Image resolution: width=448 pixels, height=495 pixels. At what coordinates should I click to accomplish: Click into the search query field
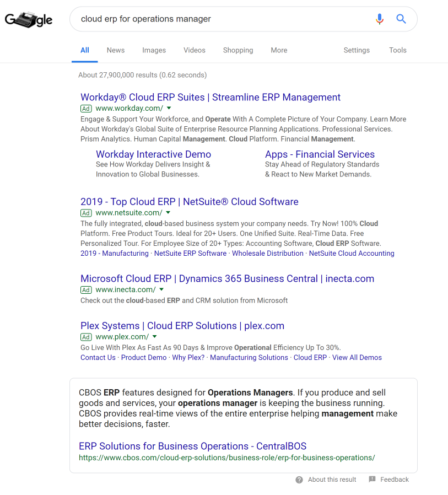pos(220,19)
